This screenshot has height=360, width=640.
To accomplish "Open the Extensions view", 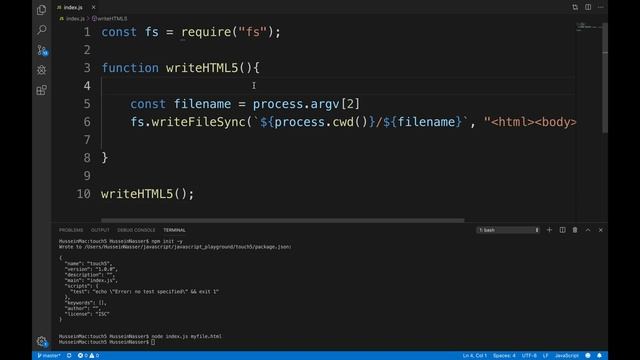I will coord(41,90).
